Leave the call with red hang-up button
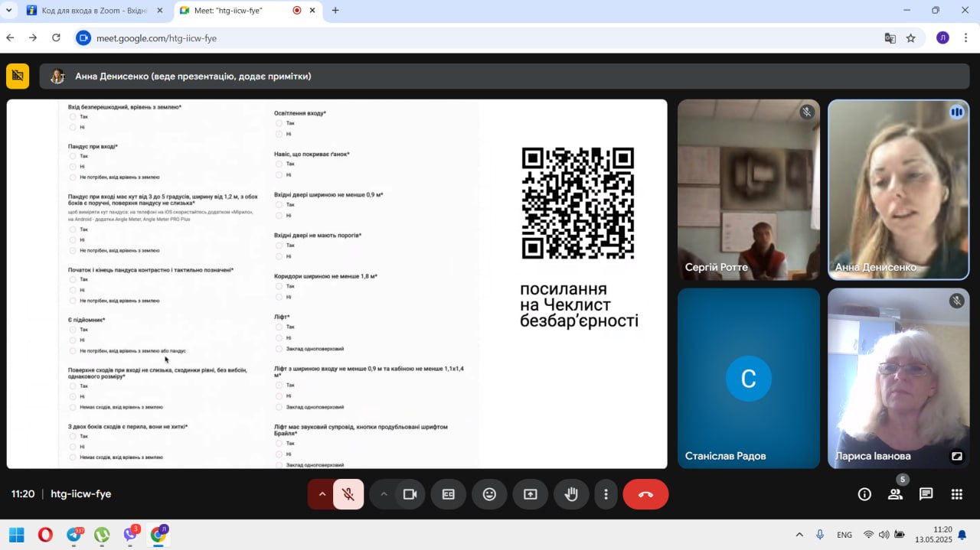This screenshot has width=980, height=550. [645, 494]
